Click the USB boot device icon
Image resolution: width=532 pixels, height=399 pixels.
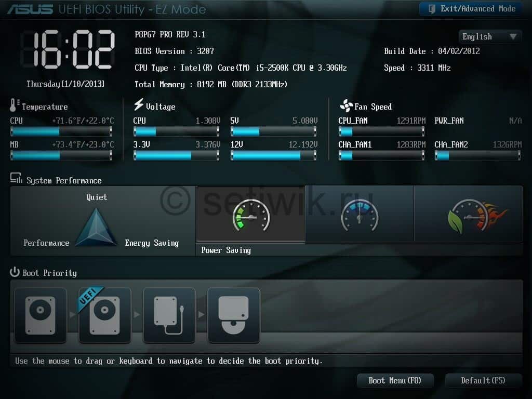[169, 314]
